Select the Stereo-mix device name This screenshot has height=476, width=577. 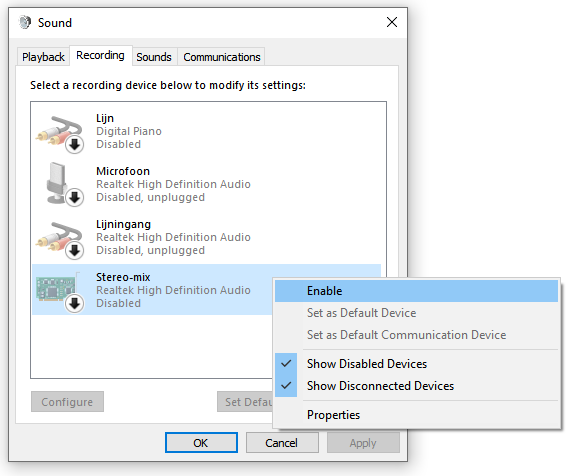[x=123, y=277]
